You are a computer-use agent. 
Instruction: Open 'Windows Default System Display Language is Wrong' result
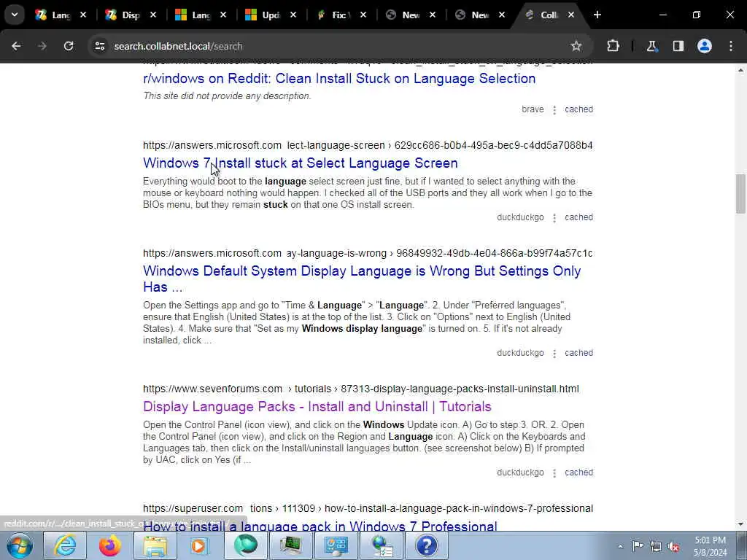tap(362, 279)
